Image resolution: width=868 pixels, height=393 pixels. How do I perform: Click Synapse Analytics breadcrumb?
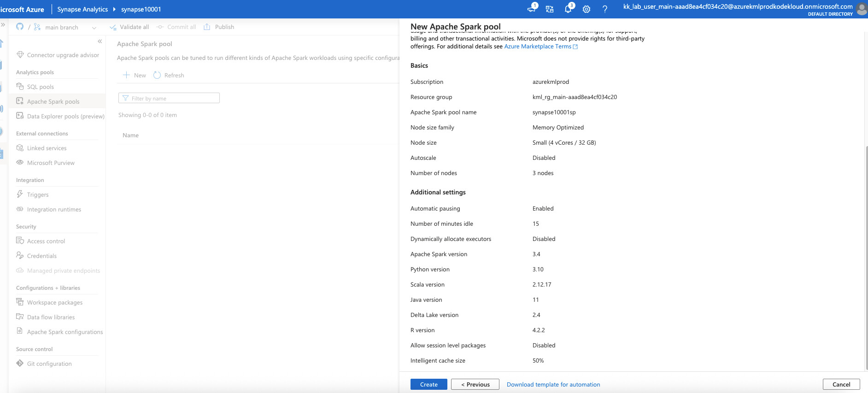[x=82, y=9]
